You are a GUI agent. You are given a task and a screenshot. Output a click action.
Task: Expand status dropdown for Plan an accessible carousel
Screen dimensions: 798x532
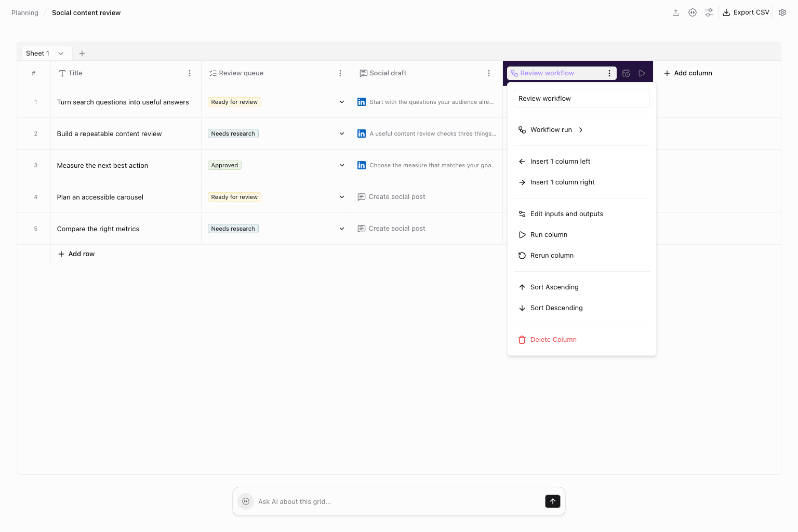(342, 197)
